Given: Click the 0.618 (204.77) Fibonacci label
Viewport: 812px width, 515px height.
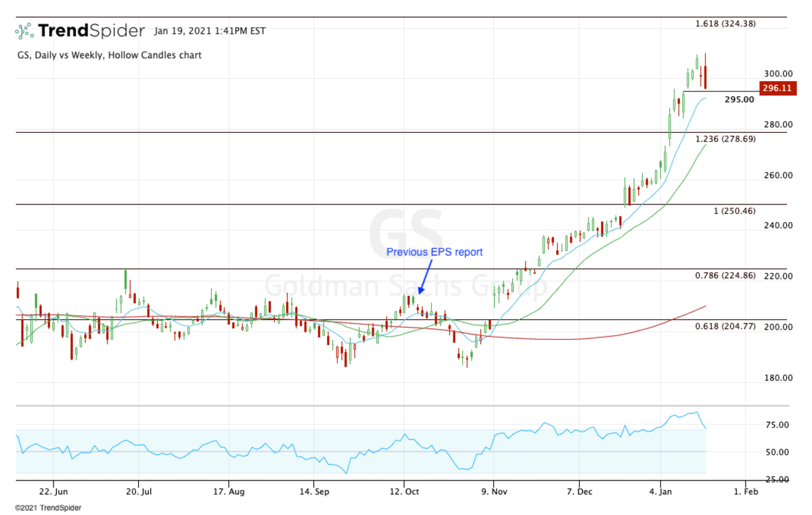Looking at the screenshot, I should tap(725, 326).
